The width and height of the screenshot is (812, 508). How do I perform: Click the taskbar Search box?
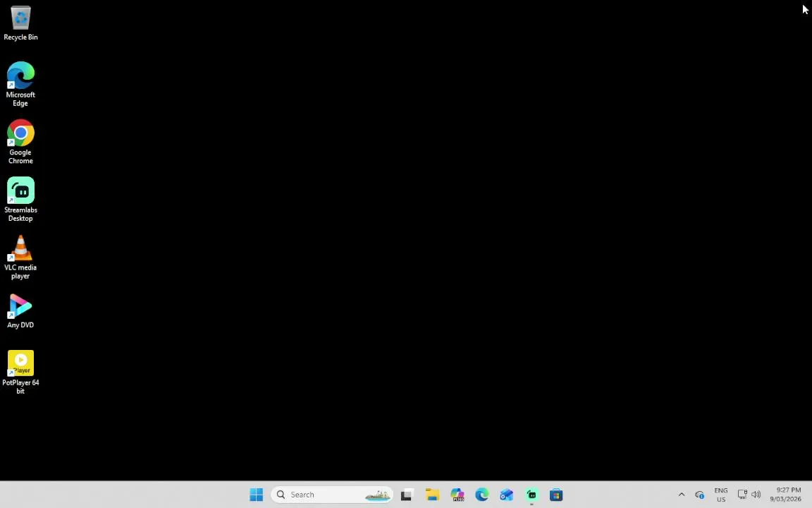(332, 495)
